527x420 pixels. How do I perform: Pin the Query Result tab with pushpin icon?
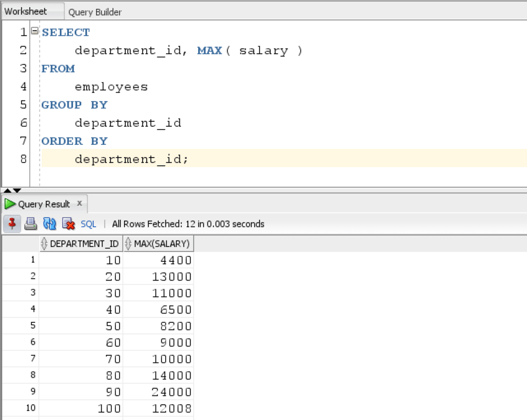coord(12,223)
